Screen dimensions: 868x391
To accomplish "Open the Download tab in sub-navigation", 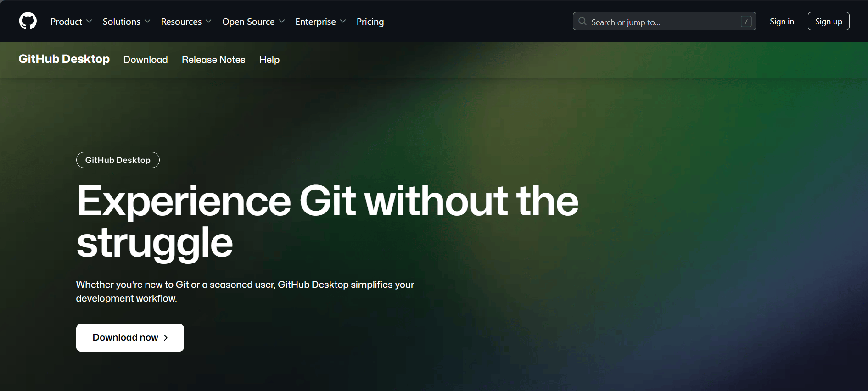I will tap(146, 60).
